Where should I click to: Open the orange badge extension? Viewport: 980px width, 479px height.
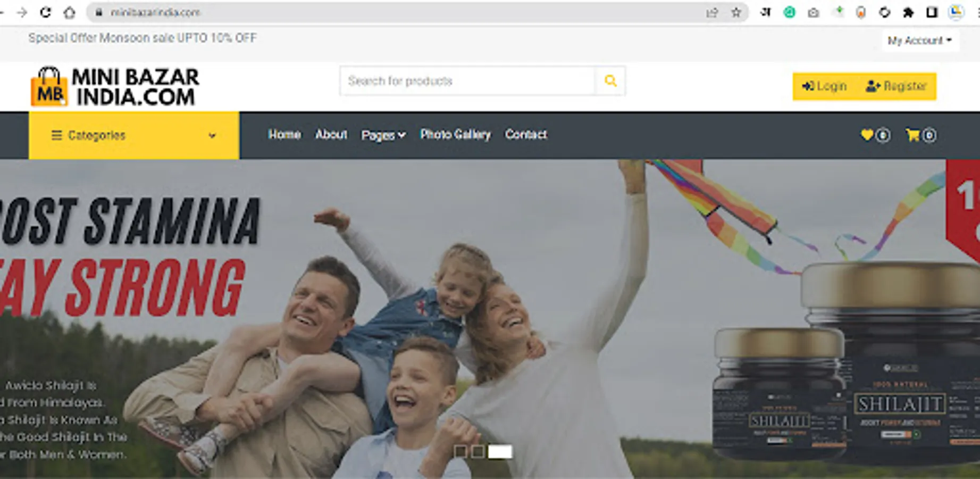[x=861, y=12]
